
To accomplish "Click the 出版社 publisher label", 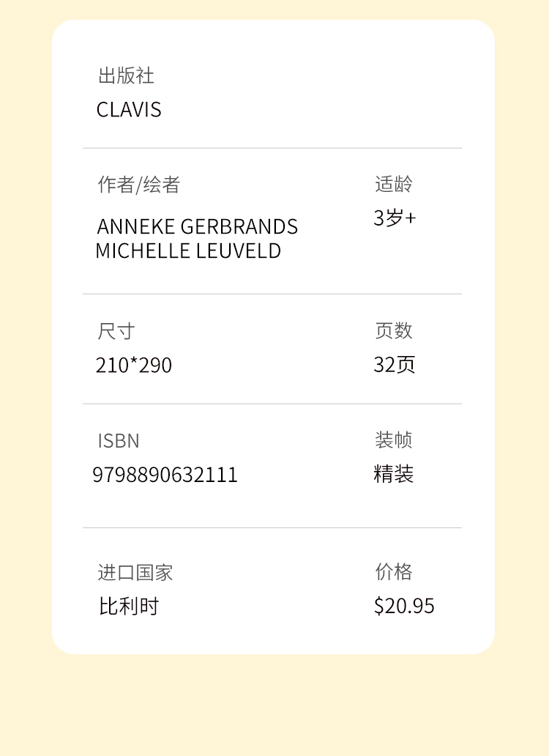I will coord(126,75).
